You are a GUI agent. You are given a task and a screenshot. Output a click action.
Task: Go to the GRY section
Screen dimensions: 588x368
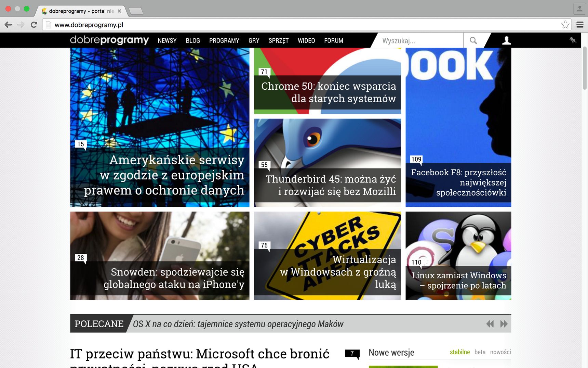click(254, 40)
